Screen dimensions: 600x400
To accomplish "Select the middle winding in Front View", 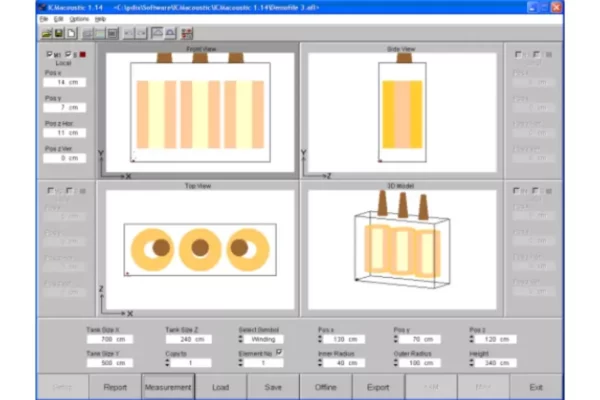I will point(200,114).
